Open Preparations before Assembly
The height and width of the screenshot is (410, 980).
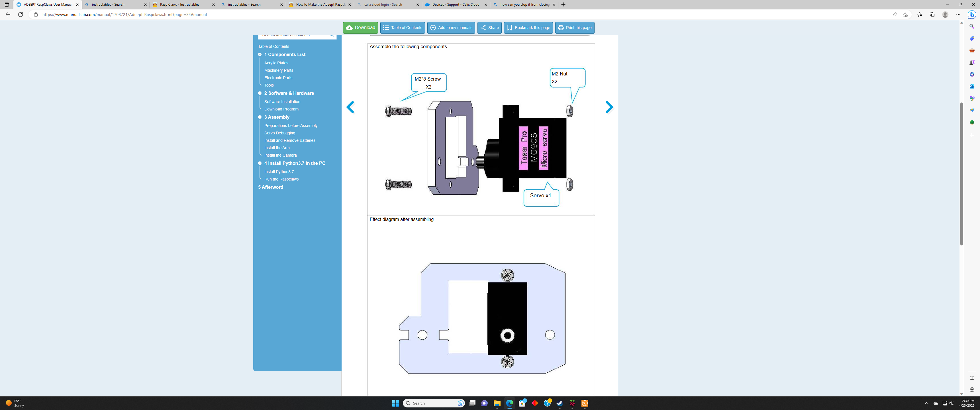pos(291,126)
